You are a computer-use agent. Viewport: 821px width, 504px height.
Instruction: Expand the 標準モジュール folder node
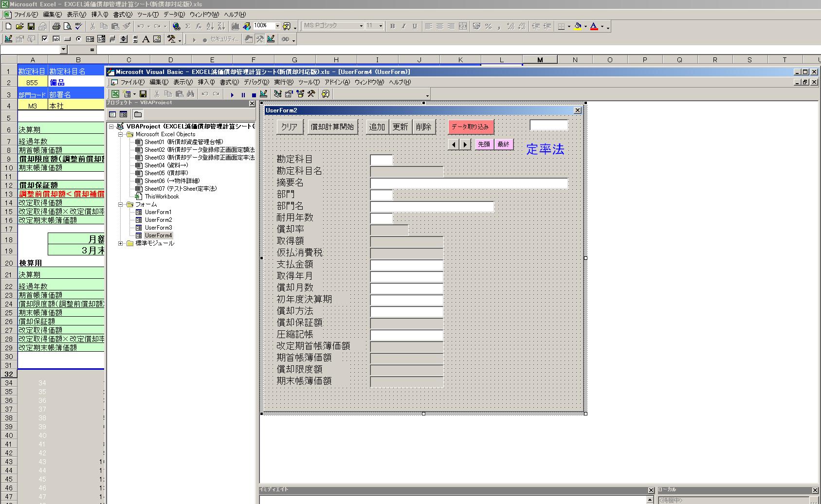coord(121,243)
